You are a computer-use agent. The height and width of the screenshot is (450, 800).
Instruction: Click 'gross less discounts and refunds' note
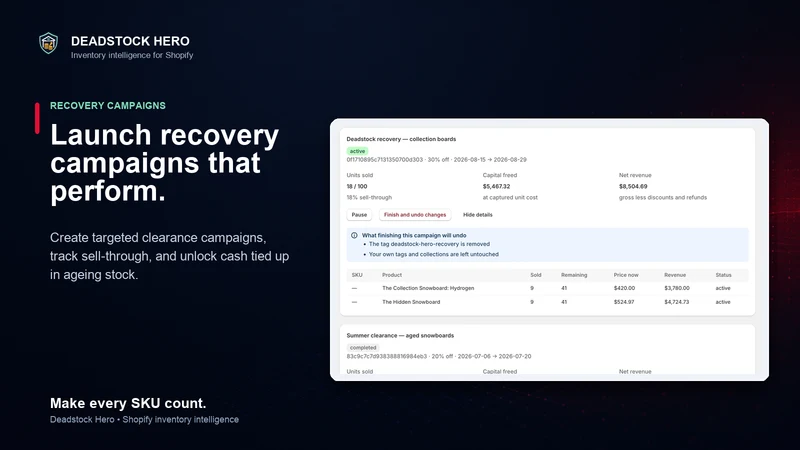tap(663, 197)
